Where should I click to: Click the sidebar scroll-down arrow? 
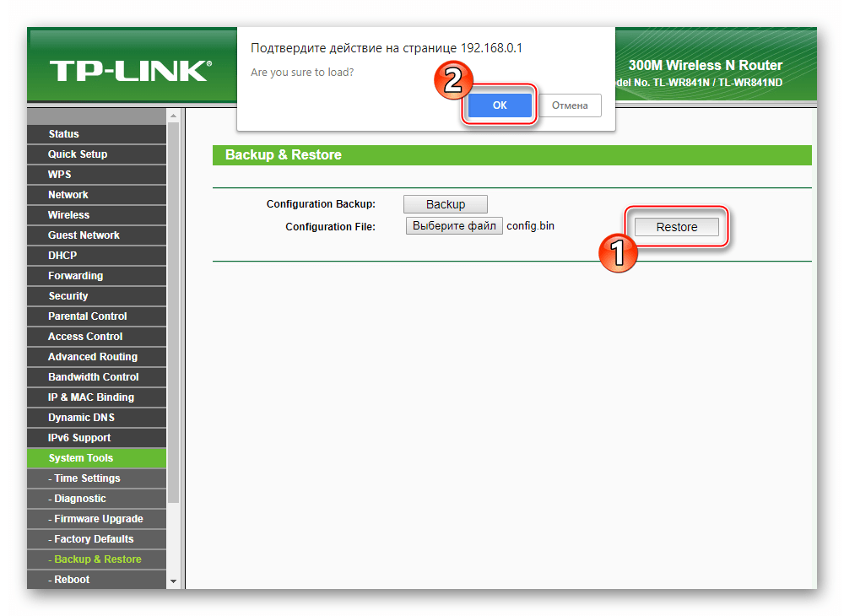[x=173, y=581]
